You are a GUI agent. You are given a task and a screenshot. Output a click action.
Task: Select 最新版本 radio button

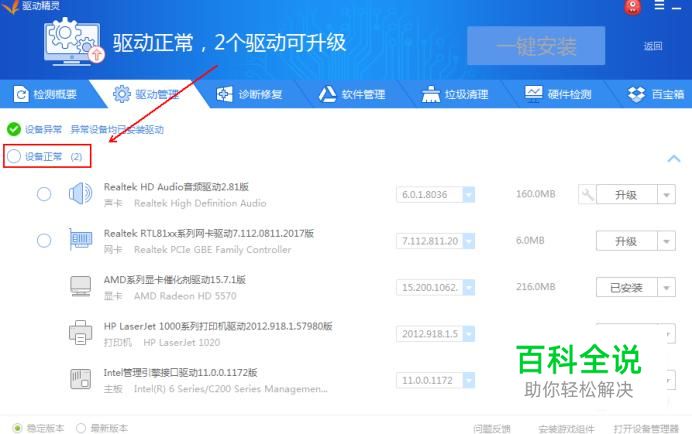(81, 428)
